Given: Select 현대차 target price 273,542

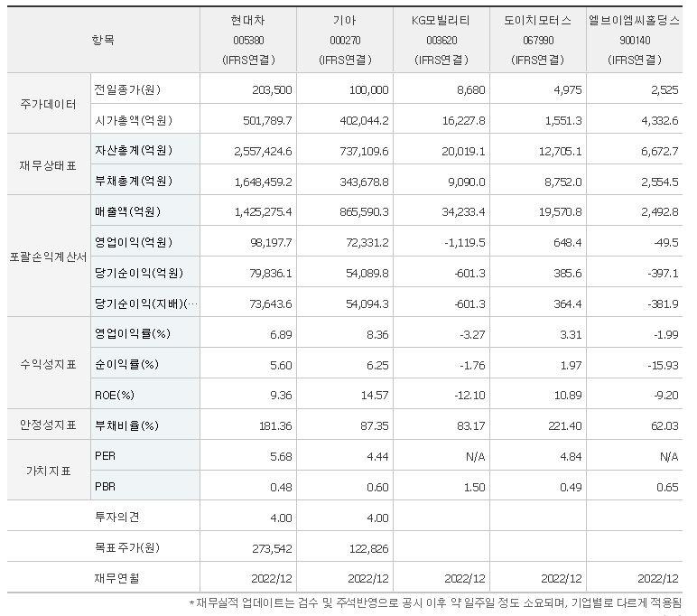Looking at the screenshot, I should pyautogui.click(x=272, y=549).
